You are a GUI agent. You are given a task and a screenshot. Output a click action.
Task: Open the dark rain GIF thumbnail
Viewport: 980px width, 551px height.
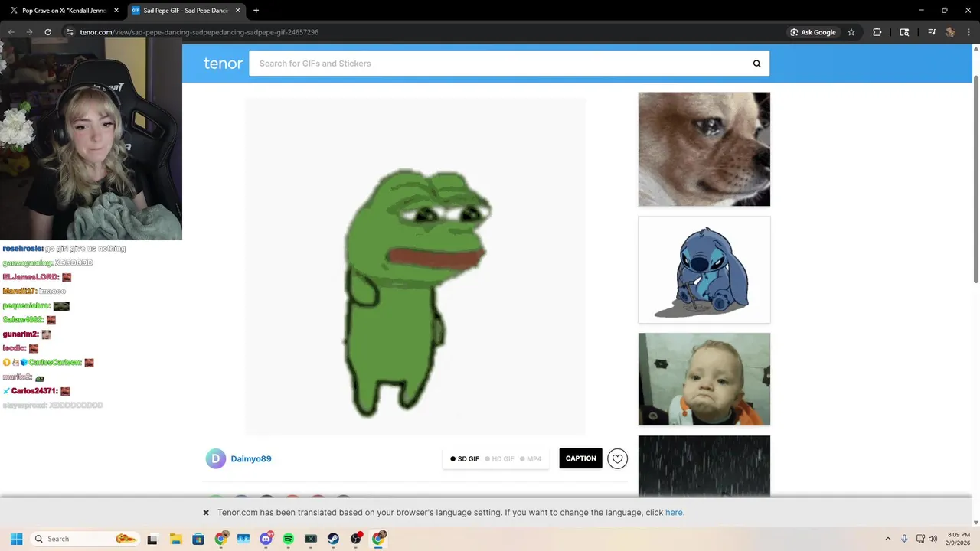tap(704, 467)
